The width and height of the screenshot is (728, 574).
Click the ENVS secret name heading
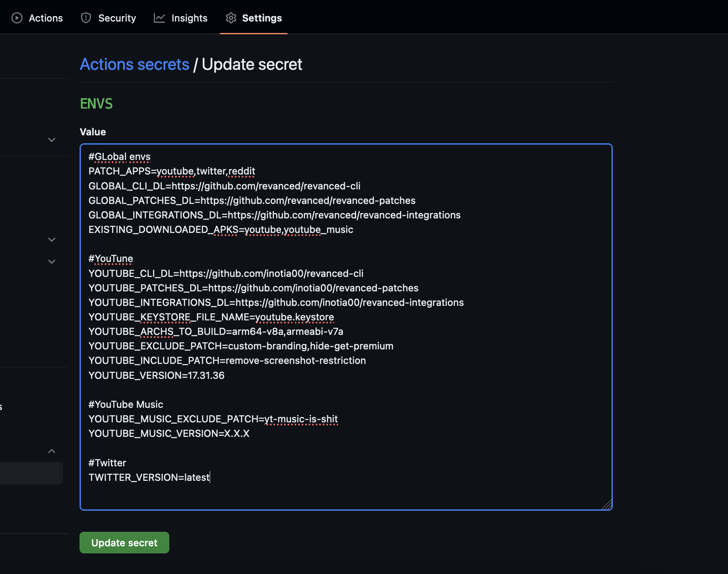pos(96,104)
